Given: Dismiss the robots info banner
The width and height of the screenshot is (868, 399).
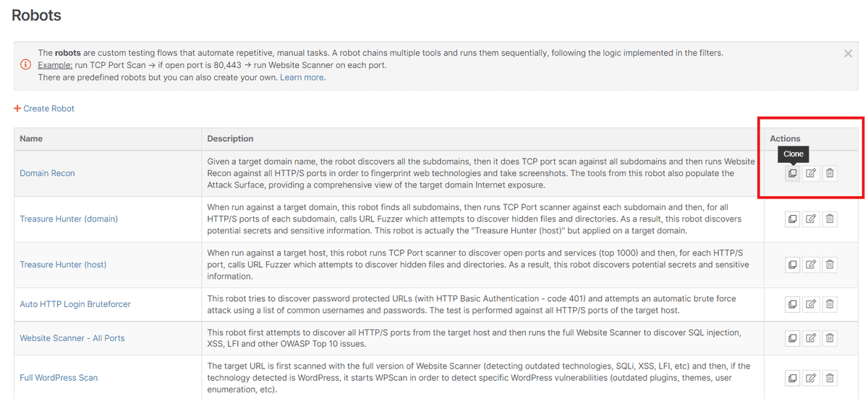Looking at the screenshot, I should (848, 54).
